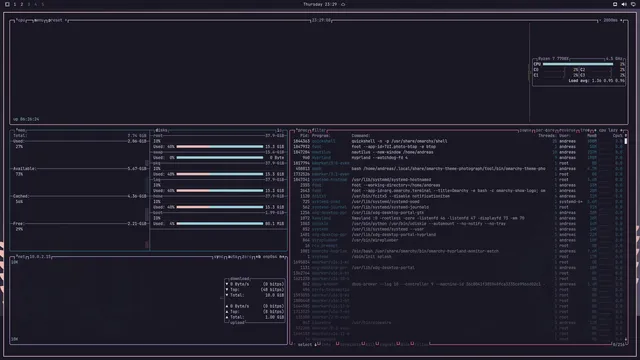
Task: Open the Omarchy menu icon in top bar
Action: pyautogui.click(x=7, y=4)
